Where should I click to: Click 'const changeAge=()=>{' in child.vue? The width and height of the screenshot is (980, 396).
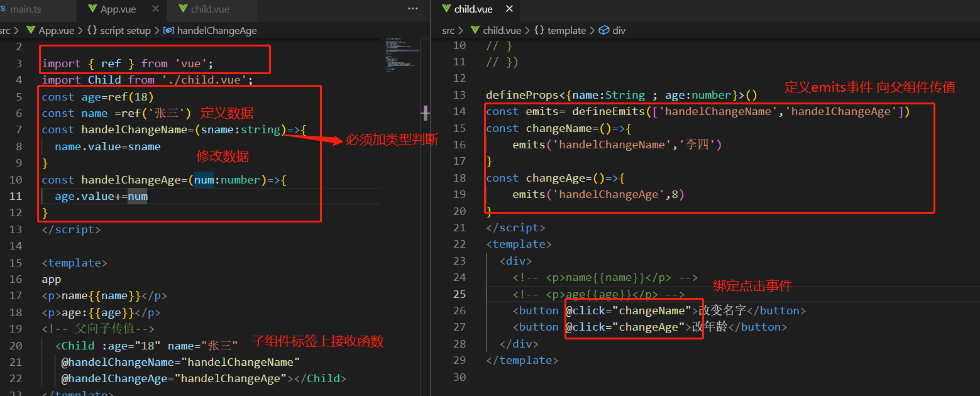(x=556, y=178)
